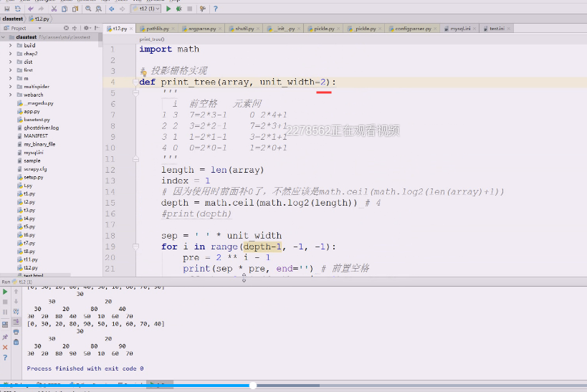This screenshot has height=392, width=587.
Task: Fold the print_tree function at line 4
Action: tap(136, 82)
